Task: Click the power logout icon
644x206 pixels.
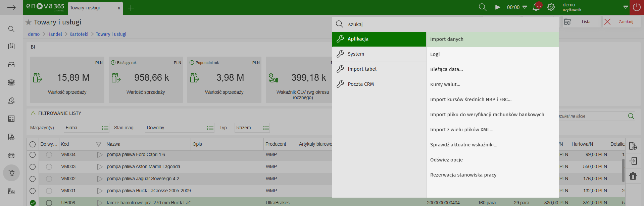Action: coord(637,7)
